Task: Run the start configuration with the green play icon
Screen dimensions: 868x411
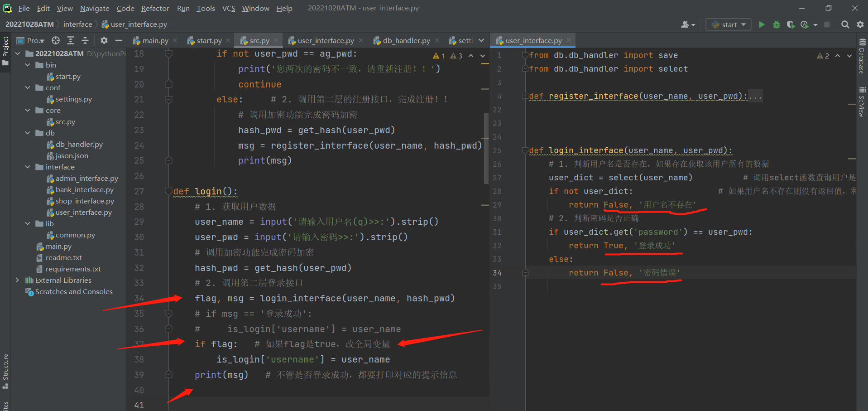Action: 762,24
